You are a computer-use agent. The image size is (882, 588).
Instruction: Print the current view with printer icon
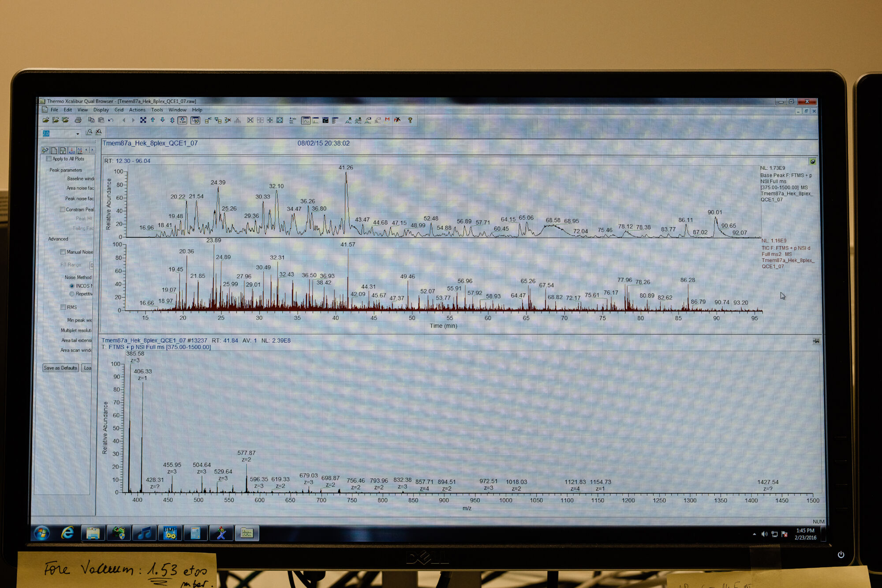tap(78, 120)
